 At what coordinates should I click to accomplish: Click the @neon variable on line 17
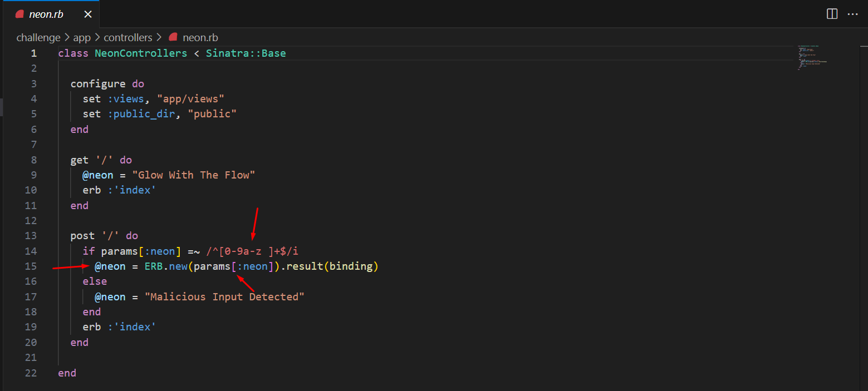click(110, 296)
